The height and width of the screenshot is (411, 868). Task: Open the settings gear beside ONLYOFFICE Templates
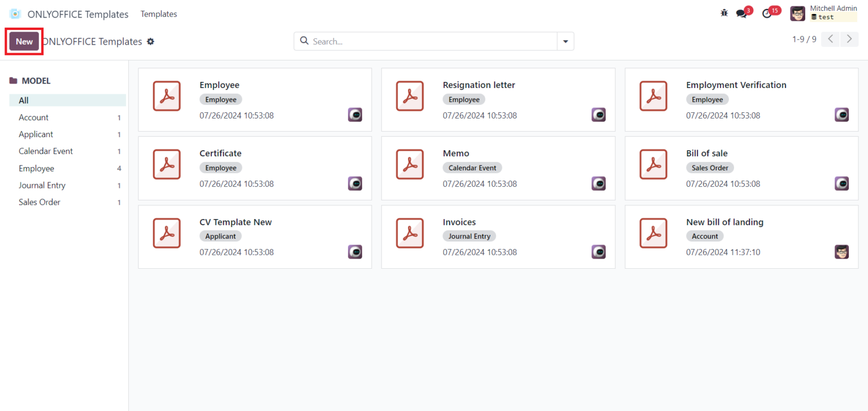150,41
